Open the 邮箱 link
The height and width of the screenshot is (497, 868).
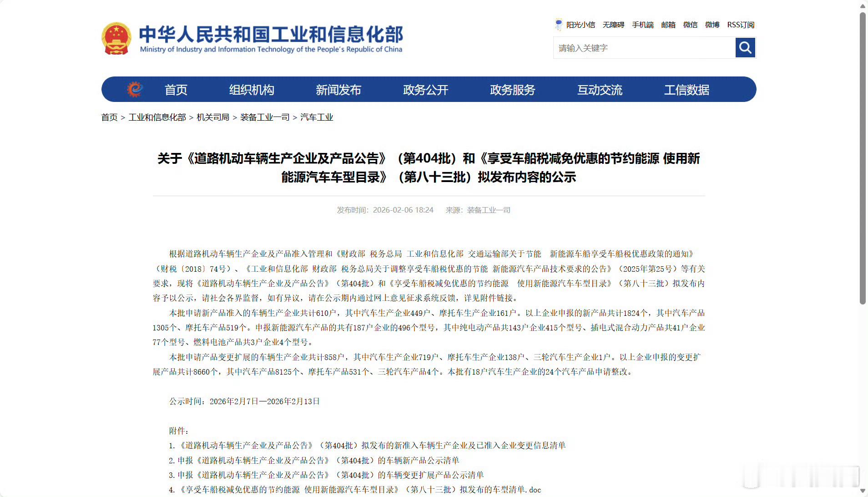668,25
